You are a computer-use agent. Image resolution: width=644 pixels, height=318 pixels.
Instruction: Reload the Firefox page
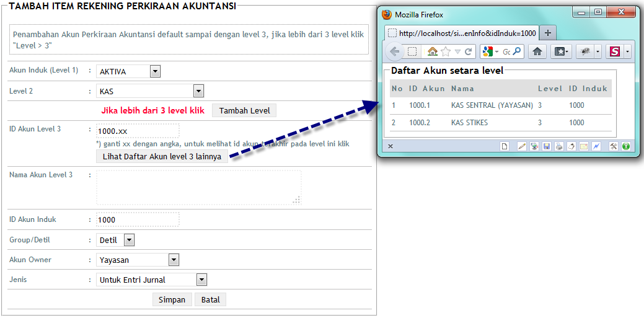tap(467, 51)
